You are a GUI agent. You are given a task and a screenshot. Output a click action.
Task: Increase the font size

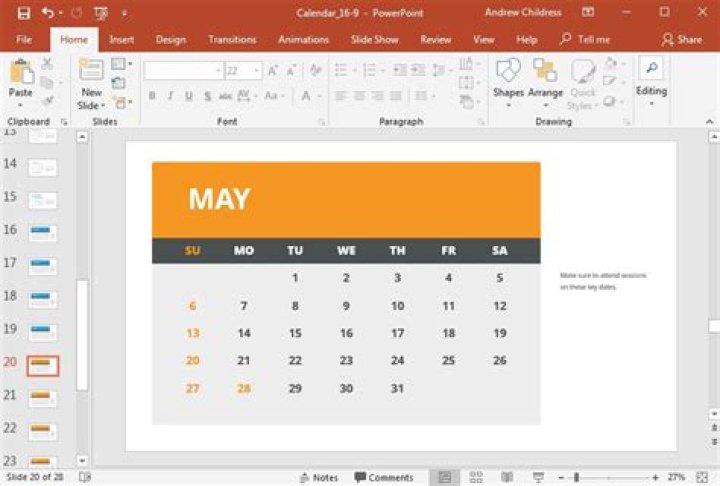[x=273, y=70]
